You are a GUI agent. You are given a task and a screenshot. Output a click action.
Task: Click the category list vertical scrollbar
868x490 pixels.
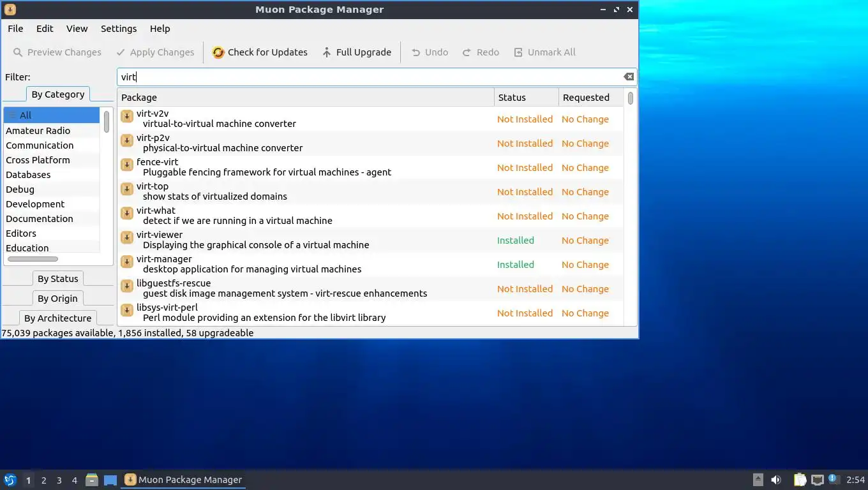(x=107, y=121)
